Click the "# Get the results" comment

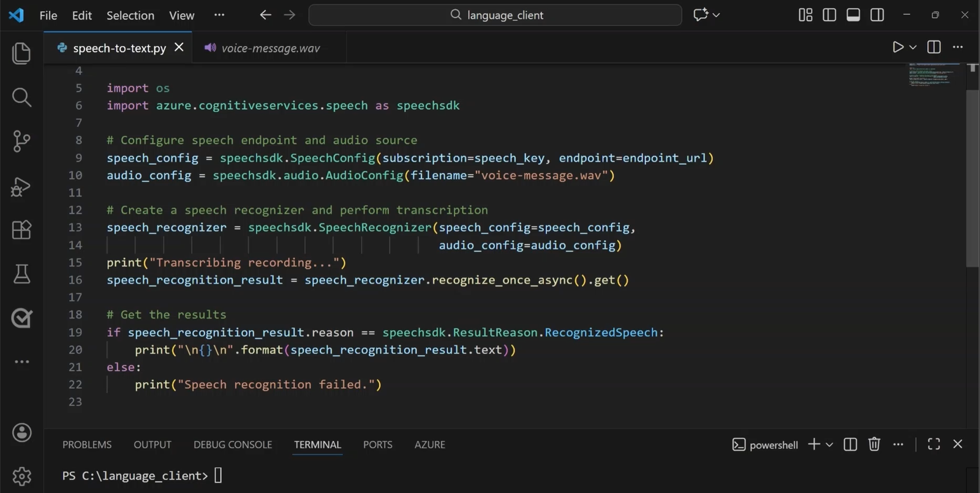pyautogui.click(x=167, y=315)
